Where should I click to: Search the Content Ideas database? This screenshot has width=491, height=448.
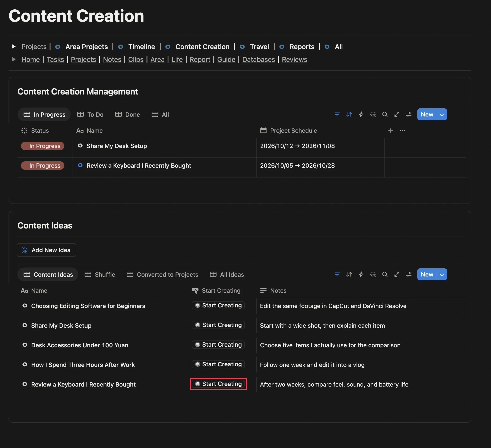pyautogui.click(x=385, y=275)
